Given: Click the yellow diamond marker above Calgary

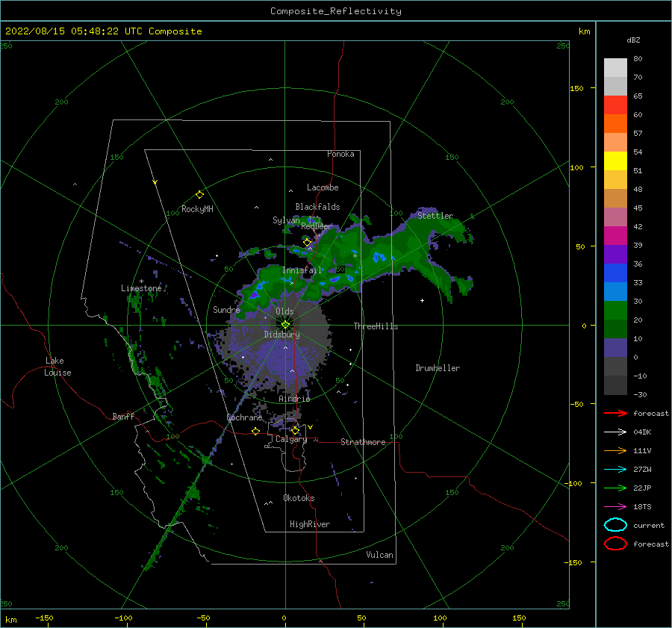Looking at the screenshot, I should tap(295, 430).
